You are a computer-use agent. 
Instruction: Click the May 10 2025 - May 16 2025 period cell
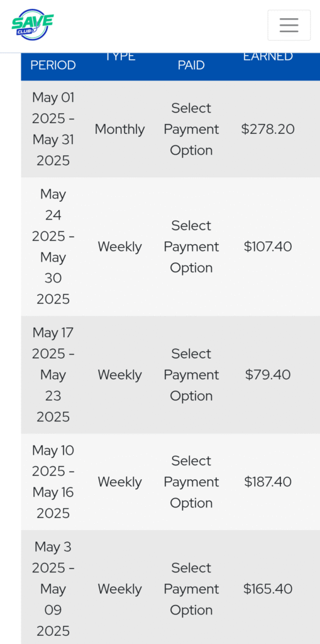click(x=53, y=482)
